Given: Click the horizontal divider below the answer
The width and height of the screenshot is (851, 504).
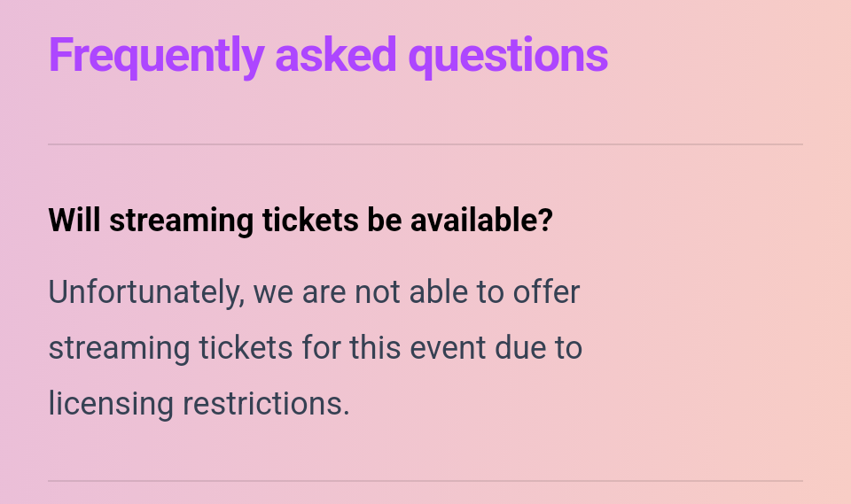Looking at the screenshot, I should click(x=425, y=481).
